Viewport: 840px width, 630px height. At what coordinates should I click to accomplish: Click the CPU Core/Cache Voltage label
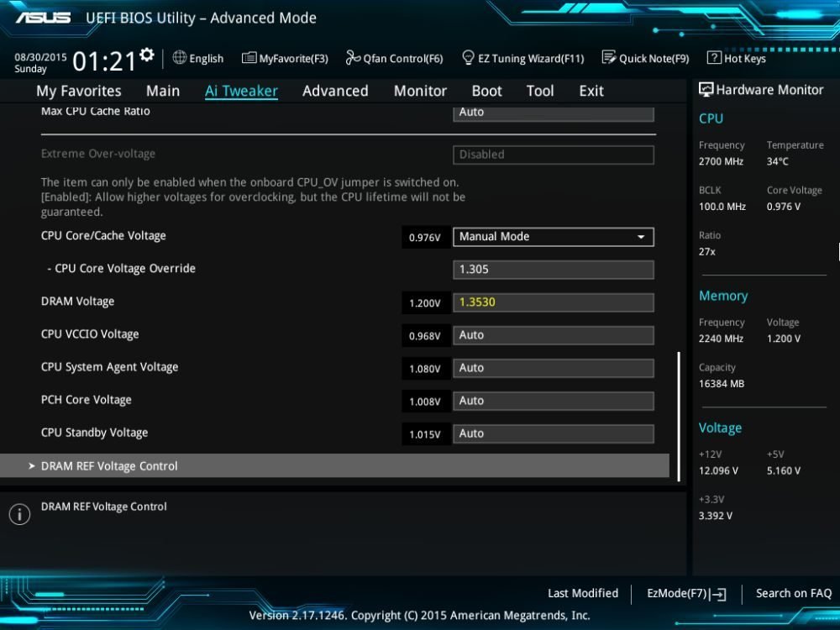click(x=103, y=236)
